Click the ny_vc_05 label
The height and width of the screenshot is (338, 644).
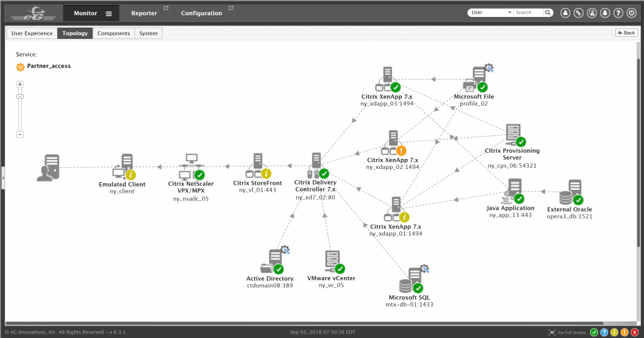[x=331, y=285]
